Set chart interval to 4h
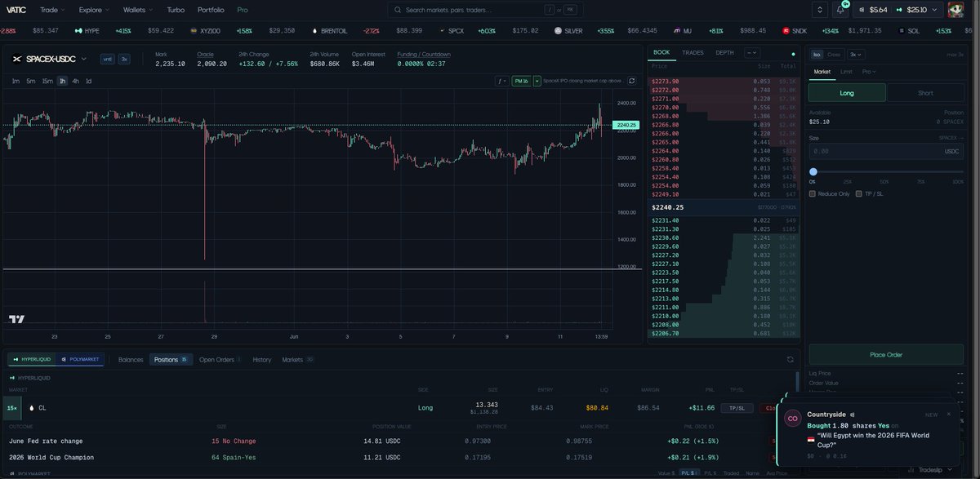 (x=75, y=81)
